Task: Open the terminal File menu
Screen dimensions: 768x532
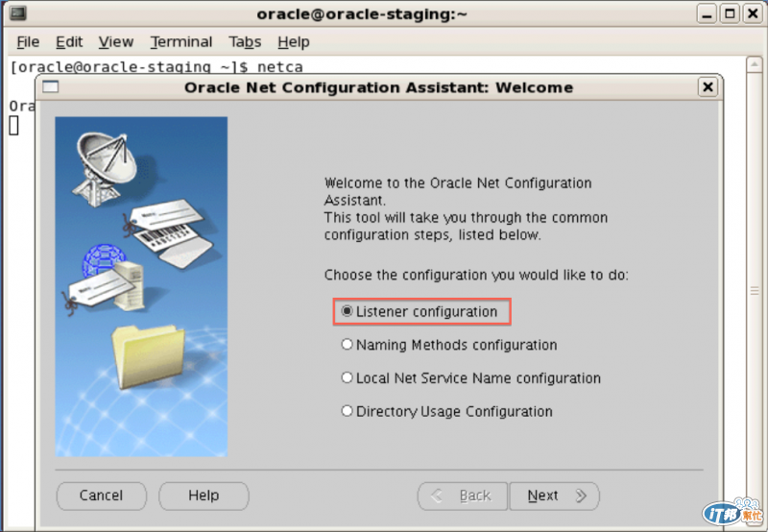Action: 28,42
